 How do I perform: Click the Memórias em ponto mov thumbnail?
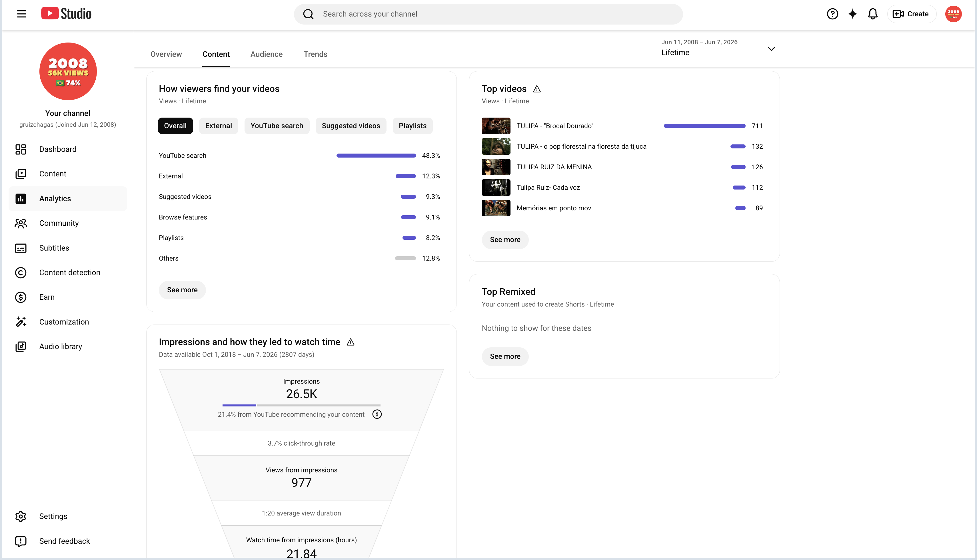pyautogui.click(x=496, y=208)
